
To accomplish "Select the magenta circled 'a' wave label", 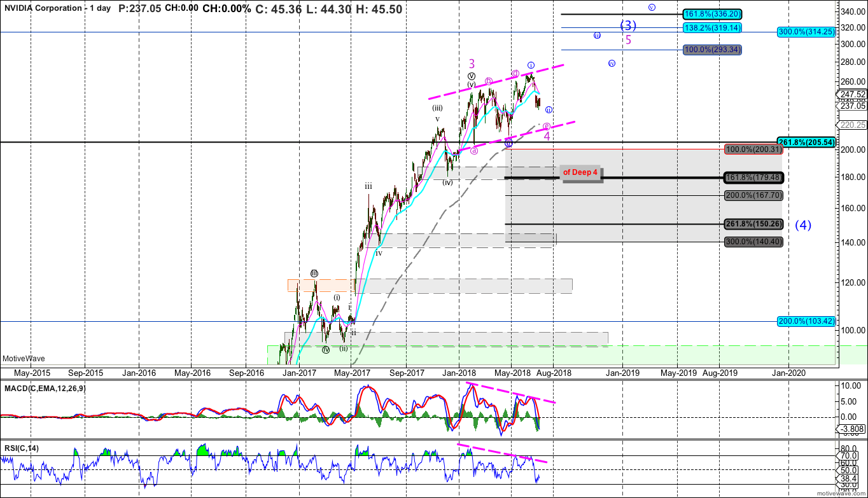I will click(x=473, y=151).
